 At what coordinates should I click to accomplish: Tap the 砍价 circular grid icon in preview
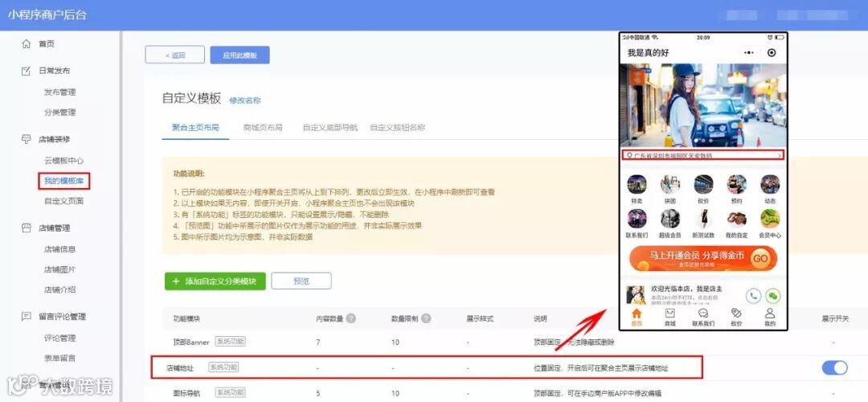[x=703, y=184]
